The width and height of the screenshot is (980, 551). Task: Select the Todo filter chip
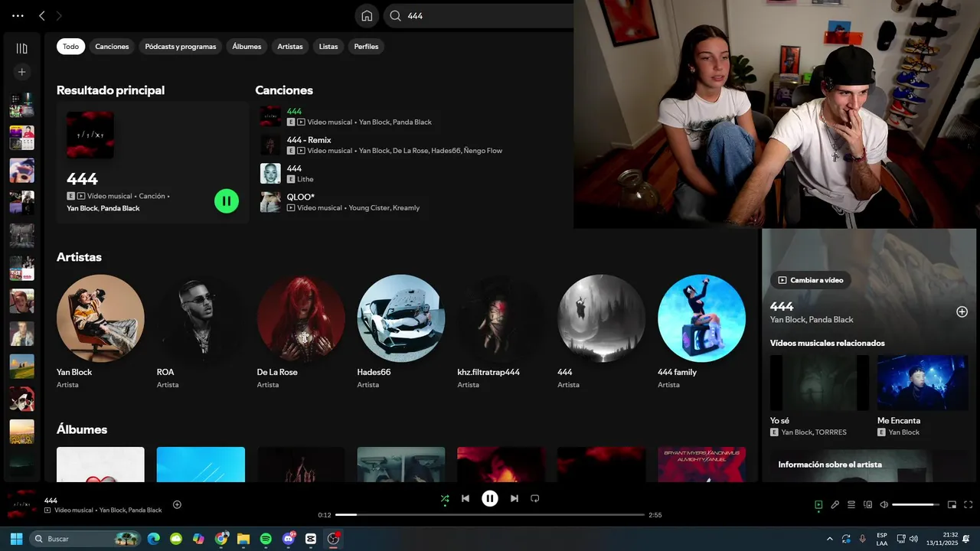tap(70, 47)
